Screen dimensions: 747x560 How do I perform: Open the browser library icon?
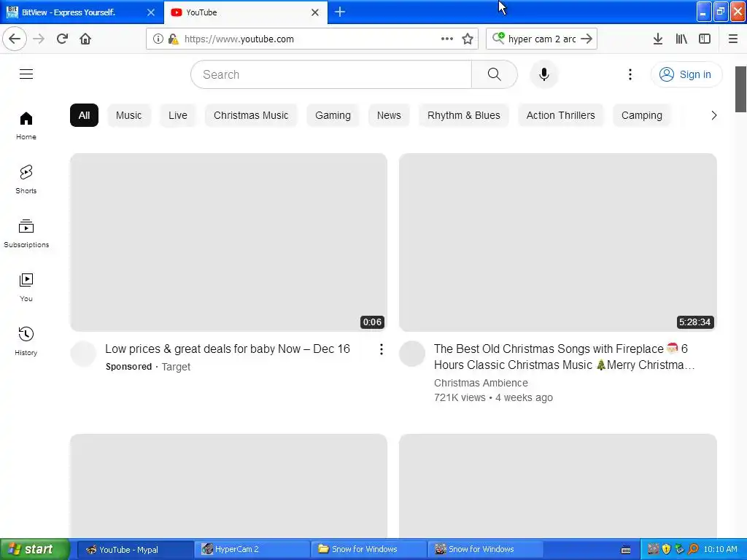click(x=681, y=39)
